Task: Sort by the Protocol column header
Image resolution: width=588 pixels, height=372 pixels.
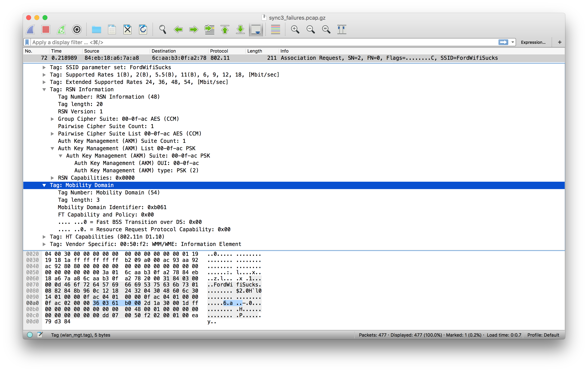Action: 219,51
